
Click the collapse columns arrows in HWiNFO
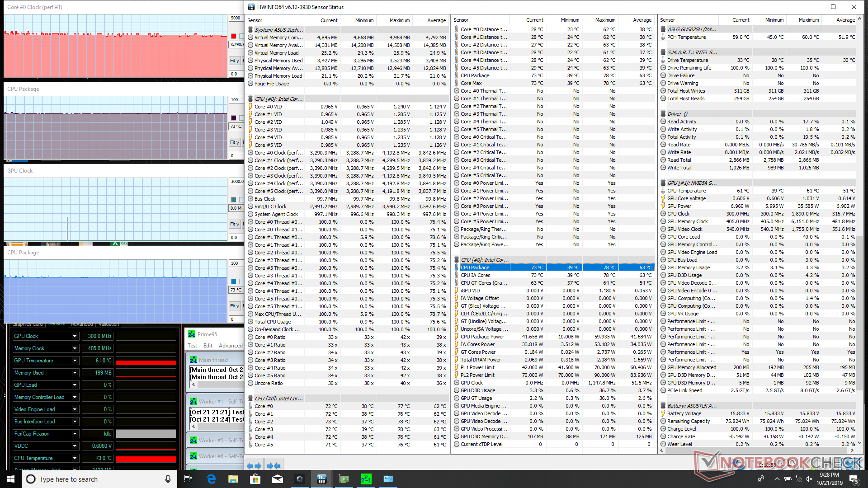click(x=273, y=465)
